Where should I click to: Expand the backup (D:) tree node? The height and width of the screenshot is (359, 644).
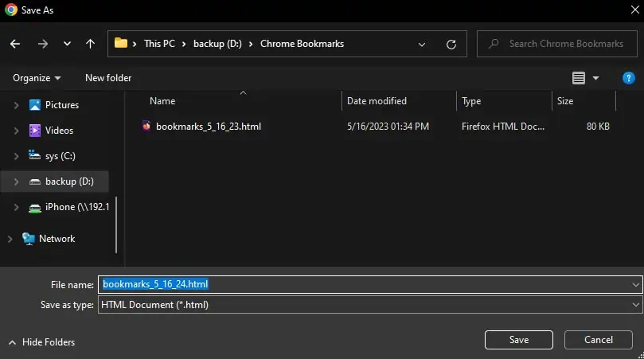(16, 181)
